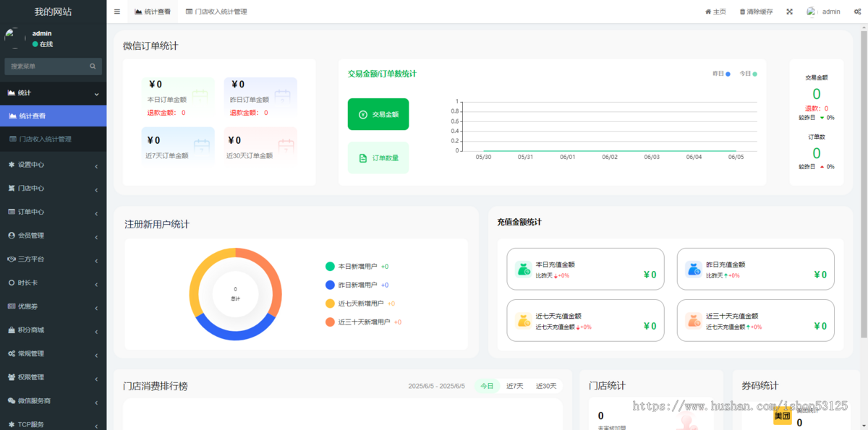Open the 近7天订单金额 card
The width and height of the screenshot is (868, 430).
click(178, 145)
